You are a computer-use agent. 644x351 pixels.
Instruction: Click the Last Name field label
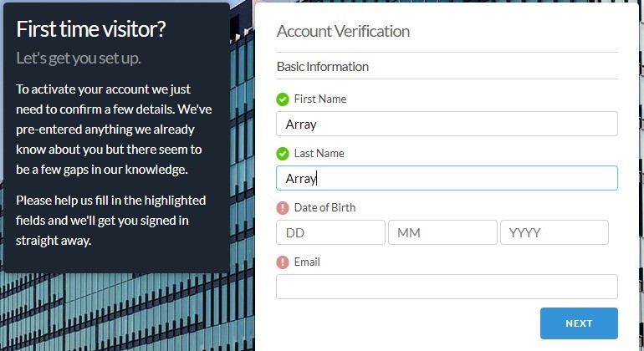pos(319,154)
